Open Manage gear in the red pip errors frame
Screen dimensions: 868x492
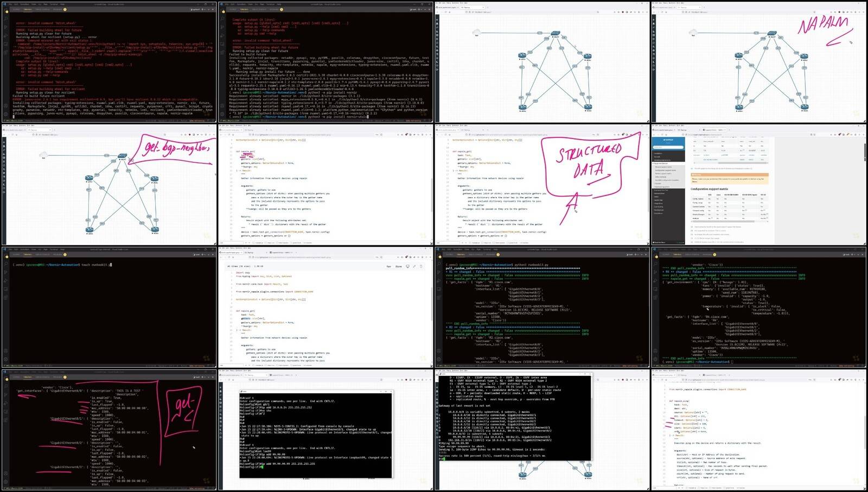(x=5, y=114)
